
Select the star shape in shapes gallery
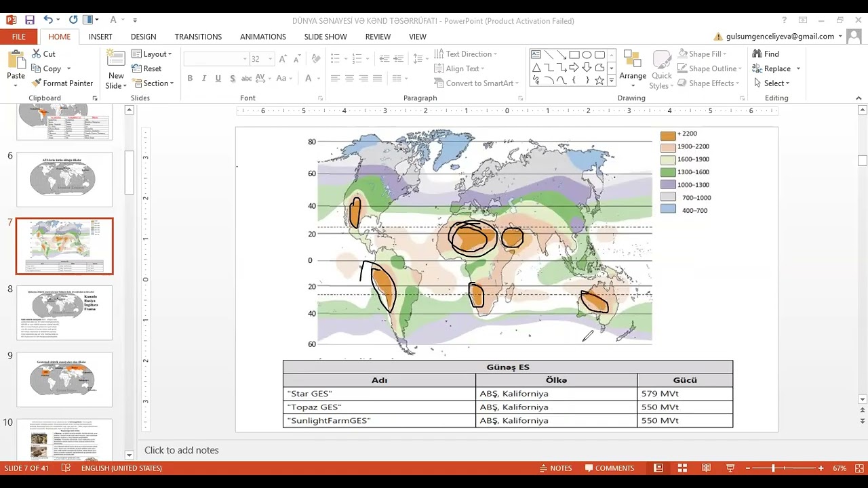pyautogui.click(x=599, y=80)
